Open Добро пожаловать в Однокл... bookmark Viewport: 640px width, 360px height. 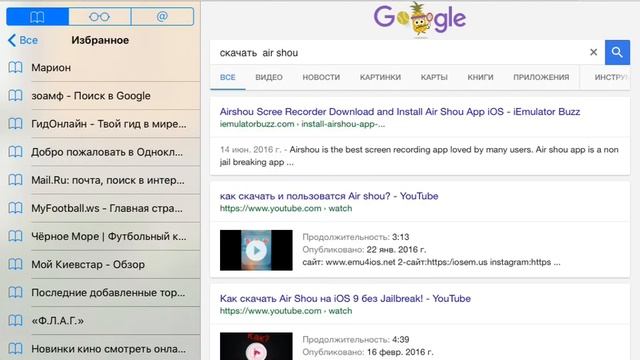coord(107,152)
